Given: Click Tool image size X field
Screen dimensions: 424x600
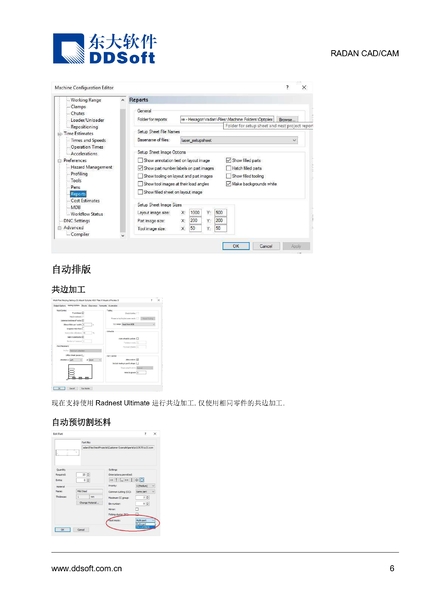Looking at the screenshot, I should [195, 228].
